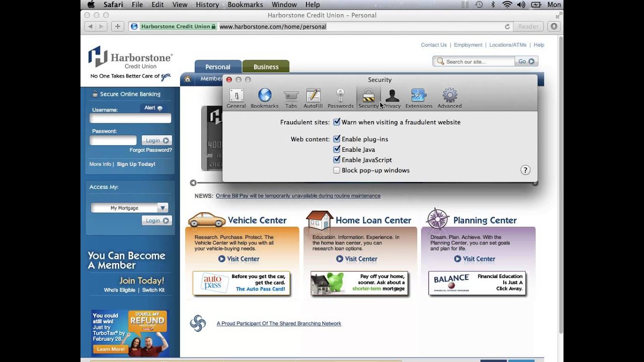
Task: Switch to the Business tab
Action: click(266, 67)
